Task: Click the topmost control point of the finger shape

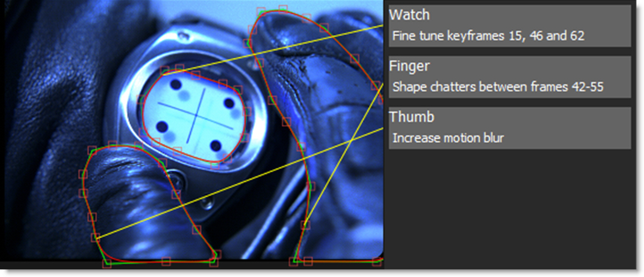Action: point(283,9)
